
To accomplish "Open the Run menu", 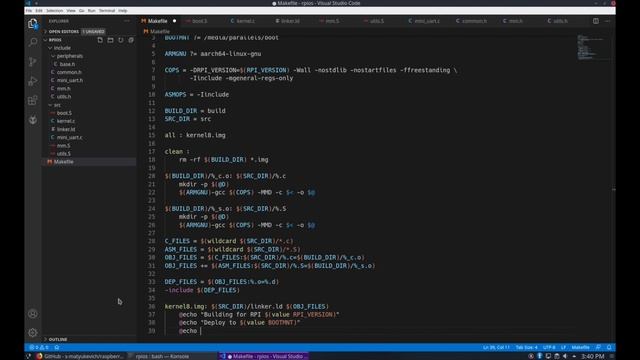I will (92, 11).
